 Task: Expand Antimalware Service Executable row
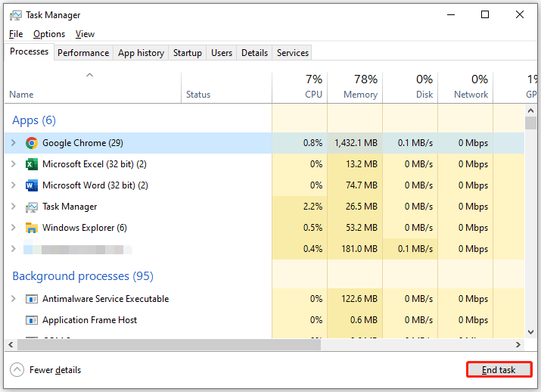[x=13, y=298]
